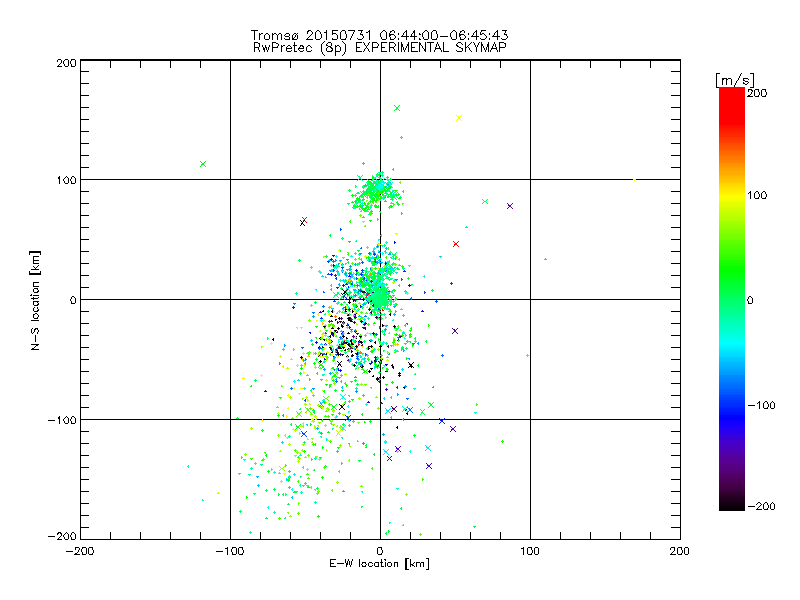Click the "N-S location [km]" axis label
The height and width of the screenshot is (600, 800).
point(35,301)
